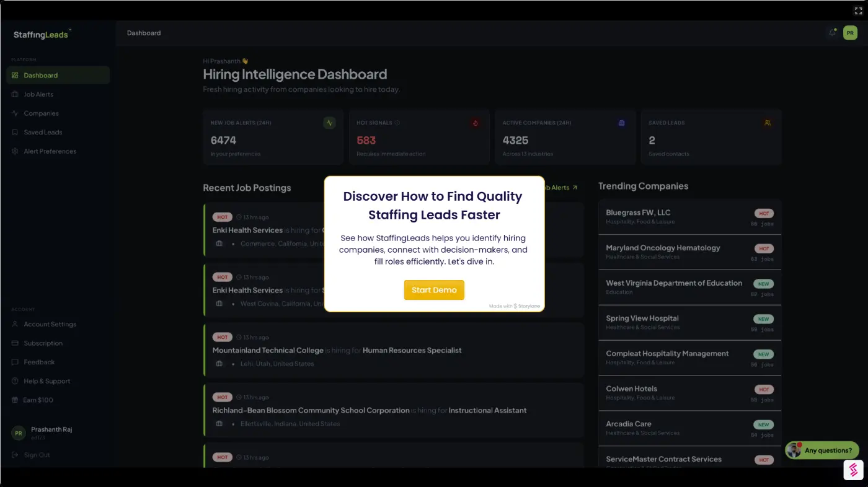The width and height of the screenshot is (868, 487).
Task: Click Mountainland Technical College in job postings
Action: click(268, 351)
